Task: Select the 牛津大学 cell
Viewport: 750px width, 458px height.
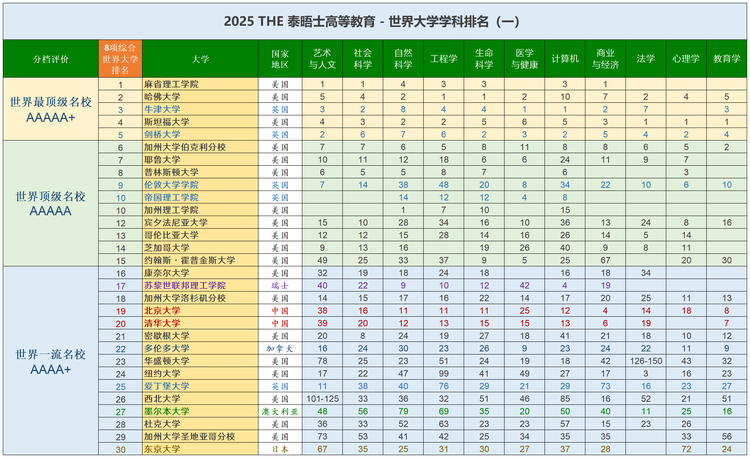Action: (x=200, y=109)
